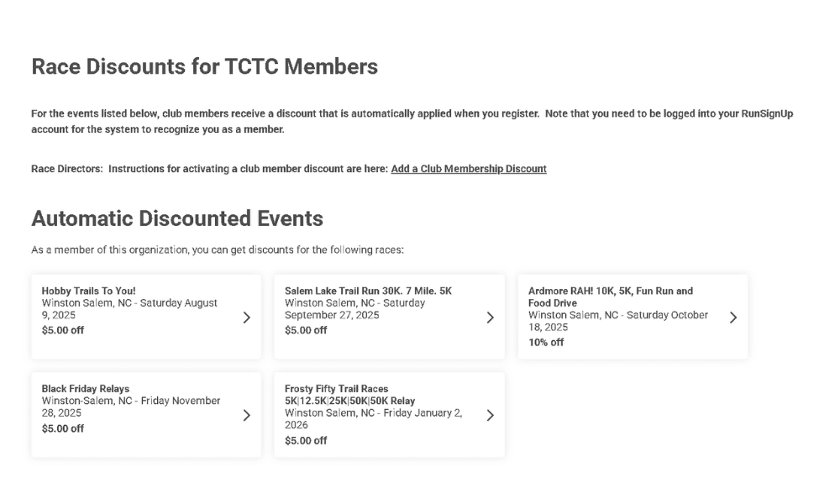This screenshot has height=504, width=840.
Task: Click the 10% off label on the Ardmore RAH! card
Action: pyautogui.click(x=546, y=342)
